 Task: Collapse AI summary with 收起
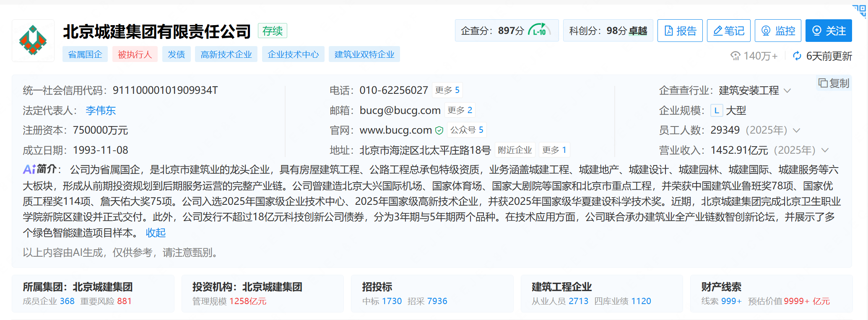coord(156,233)
